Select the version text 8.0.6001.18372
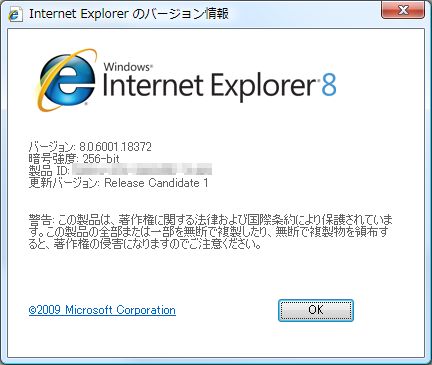Image resolution: width=432 pixels, height=365 pixels. tap(115, 147)
